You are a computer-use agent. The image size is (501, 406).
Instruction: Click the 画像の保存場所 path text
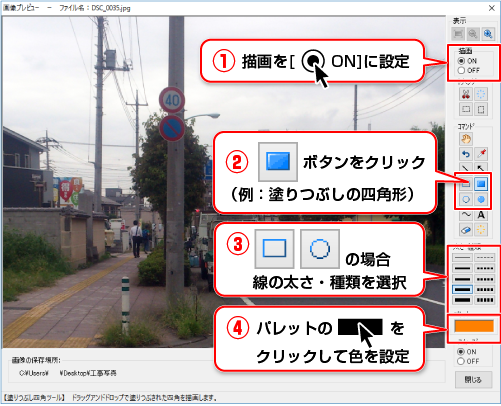(68, 373)
